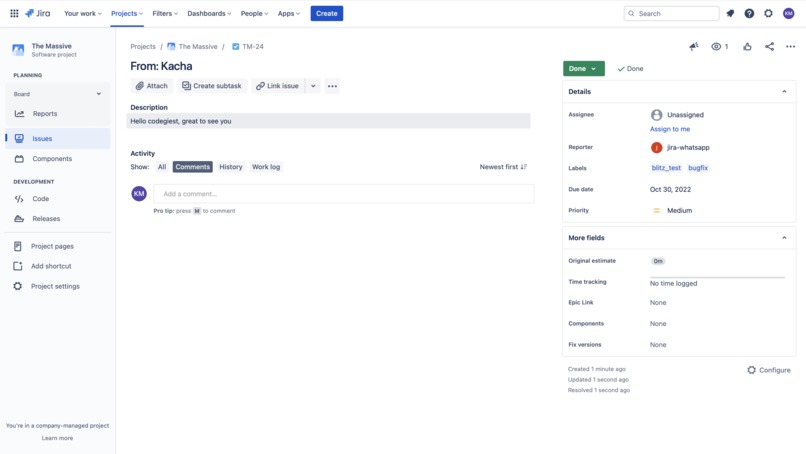Open the app switcher grid icon
The image size is (806, 454).
click(14, 13)
